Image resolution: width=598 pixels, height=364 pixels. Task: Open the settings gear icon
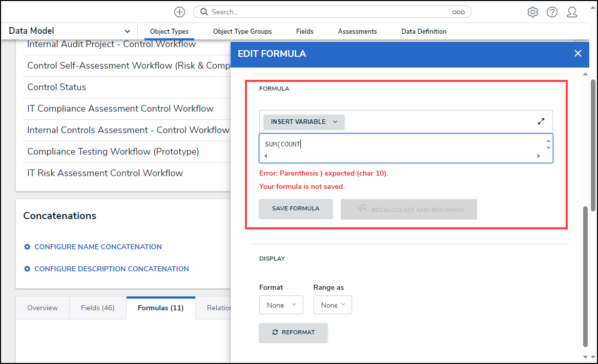pos(533,12)
